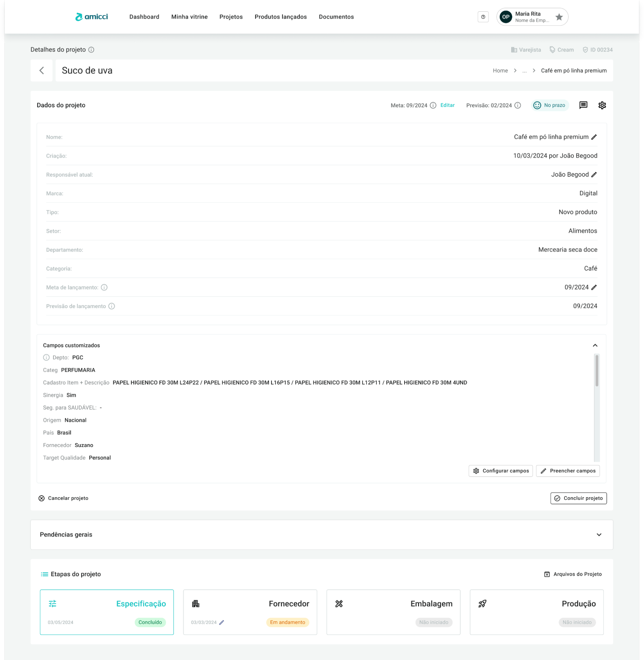Expand the Pendências gerais panel
This screenshot has height=660, width=644.
pos(599,535)
